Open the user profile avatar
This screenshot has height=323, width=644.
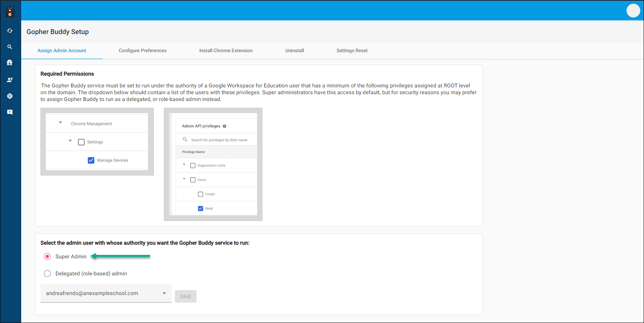click(633, 11)
